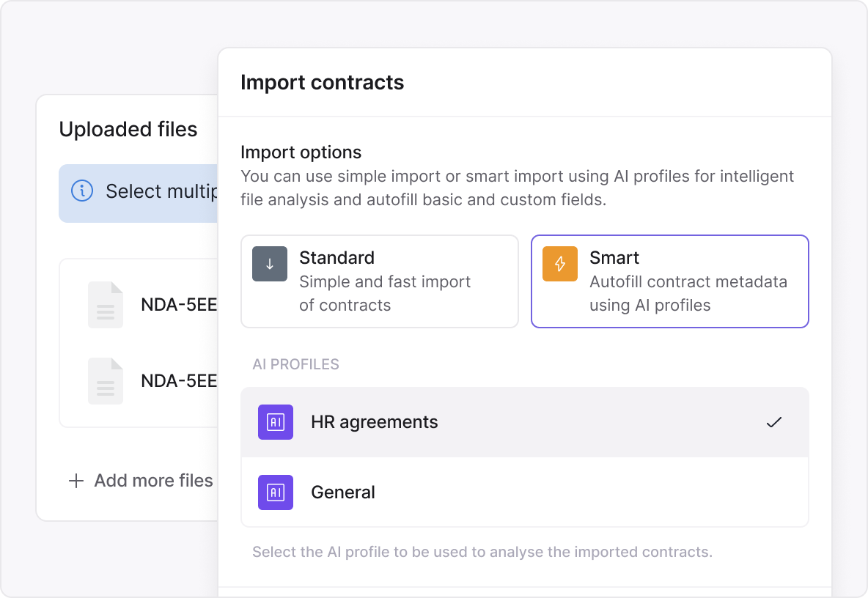Select the Smart import option

tap(669, 281)
